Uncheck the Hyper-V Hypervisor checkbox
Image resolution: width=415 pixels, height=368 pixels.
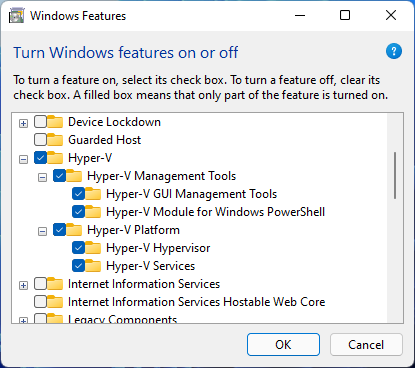pos(78,248)
